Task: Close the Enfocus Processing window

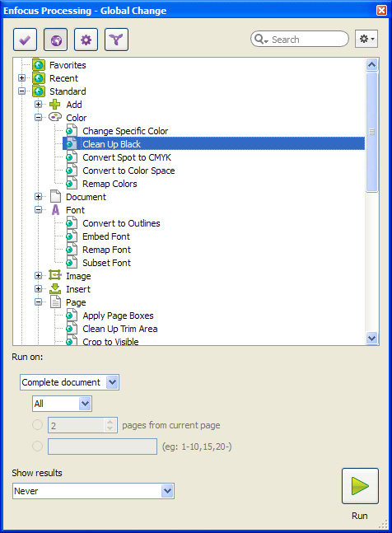Action: click(x=381, y=10)
